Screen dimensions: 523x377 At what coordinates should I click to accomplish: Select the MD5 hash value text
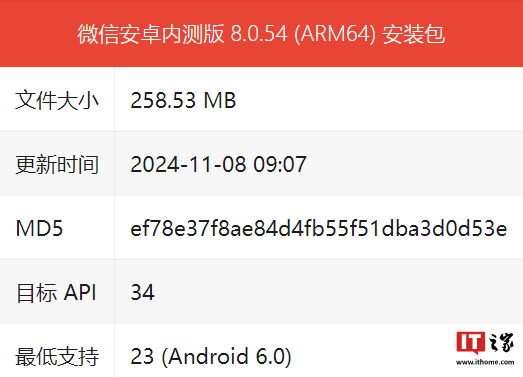(319, 228)
